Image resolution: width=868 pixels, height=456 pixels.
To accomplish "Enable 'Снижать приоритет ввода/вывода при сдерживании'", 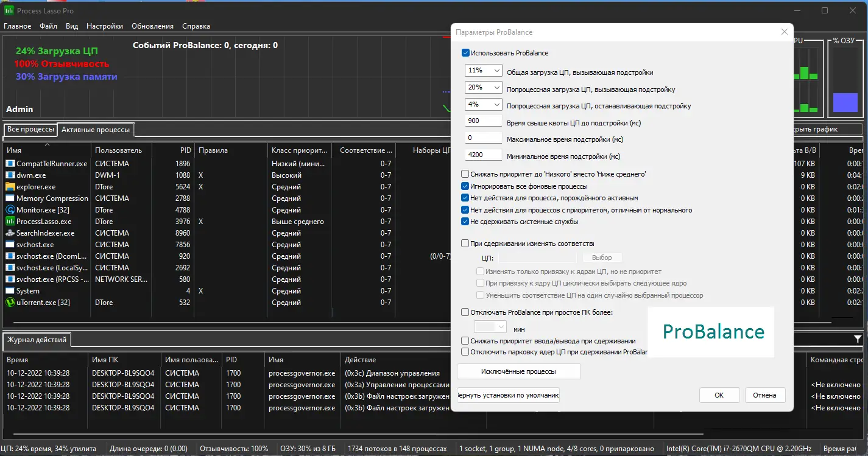I will pyautogui.click(x=466, y=341).
